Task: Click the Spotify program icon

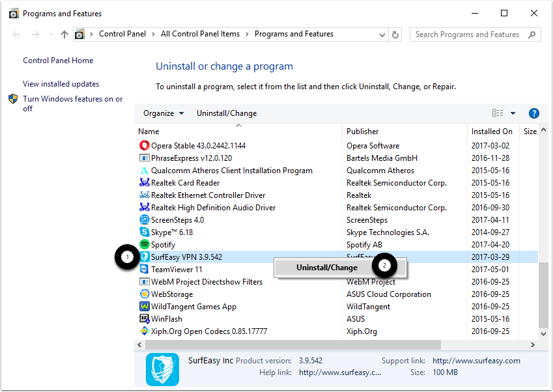Action: 144,244
